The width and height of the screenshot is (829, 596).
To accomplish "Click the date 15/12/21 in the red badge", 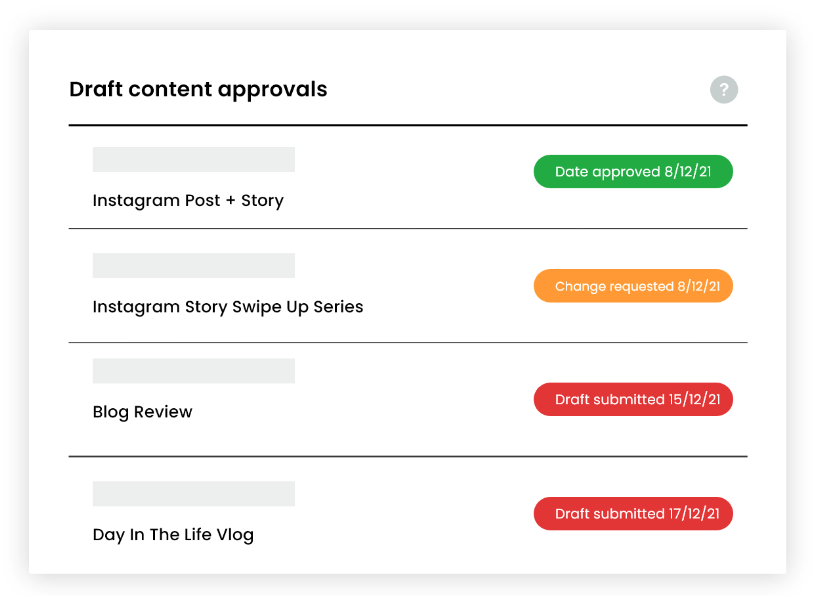I will point(694,399).
